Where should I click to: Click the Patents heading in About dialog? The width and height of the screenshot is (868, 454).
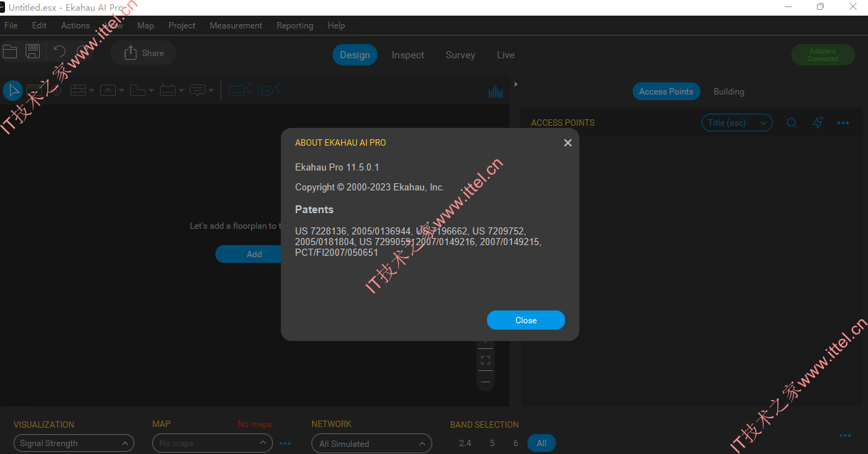(314, 210)
